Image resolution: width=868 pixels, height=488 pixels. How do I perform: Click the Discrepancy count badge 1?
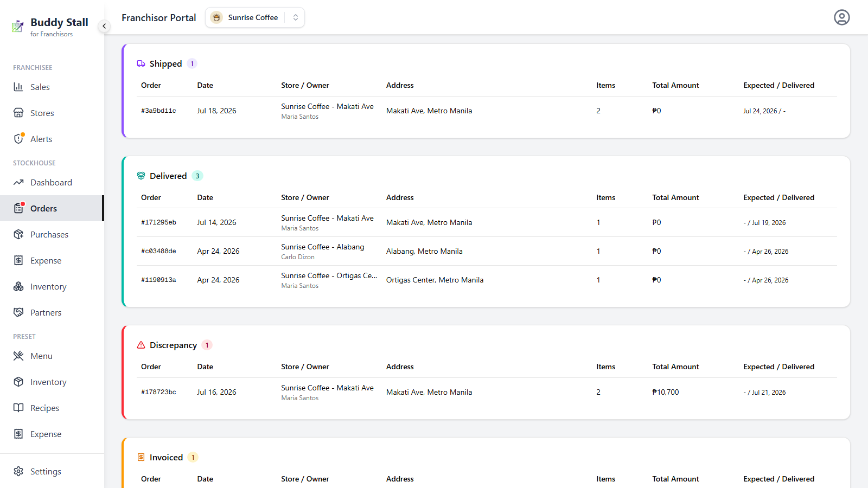(x=207, y=345)
